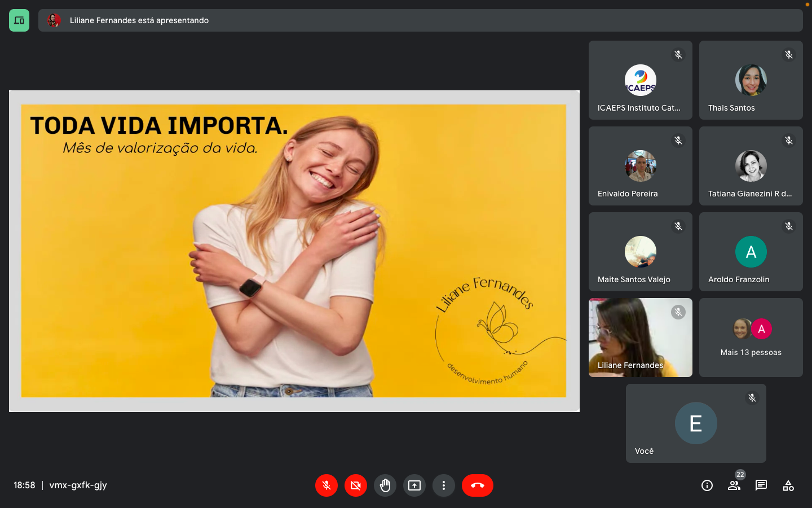Click muted mic icon on Enivaldo Pereira tile

(678, 141)
